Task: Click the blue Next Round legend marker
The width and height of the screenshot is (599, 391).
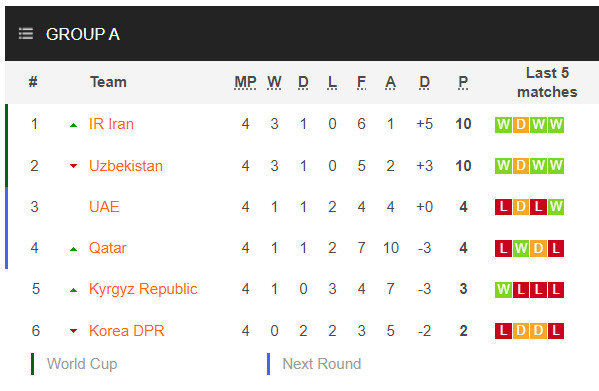Action: (269, 364)
